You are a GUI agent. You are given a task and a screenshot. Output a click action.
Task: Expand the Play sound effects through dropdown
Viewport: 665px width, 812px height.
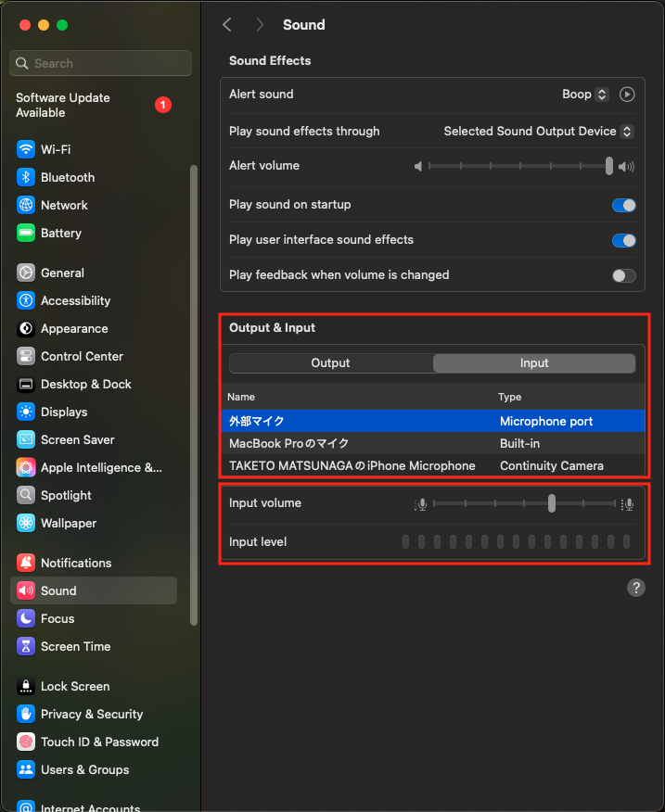(x=538, y=132)
